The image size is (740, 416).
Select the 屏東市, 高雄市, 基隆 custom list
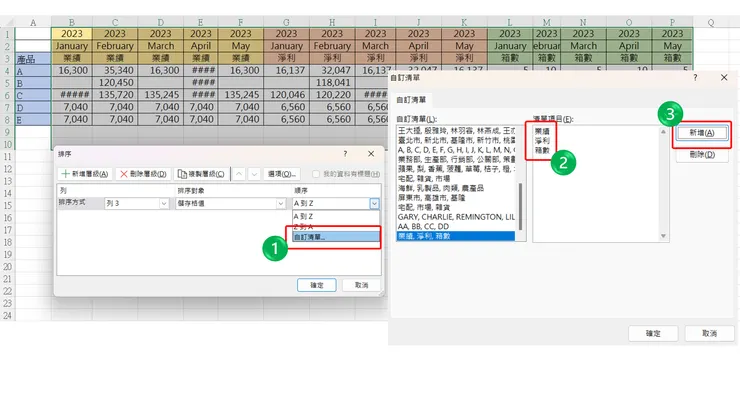(455, 198)
